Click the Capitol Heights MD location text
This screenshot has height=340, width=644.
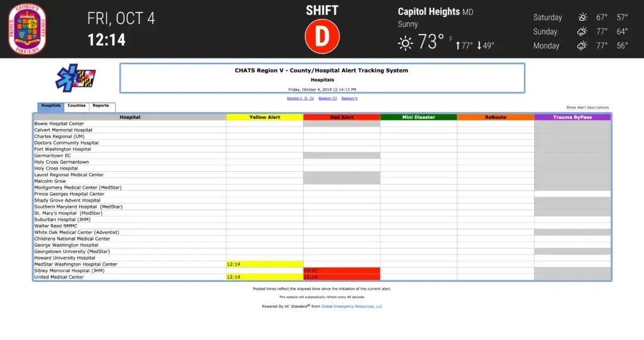point(435,12)
